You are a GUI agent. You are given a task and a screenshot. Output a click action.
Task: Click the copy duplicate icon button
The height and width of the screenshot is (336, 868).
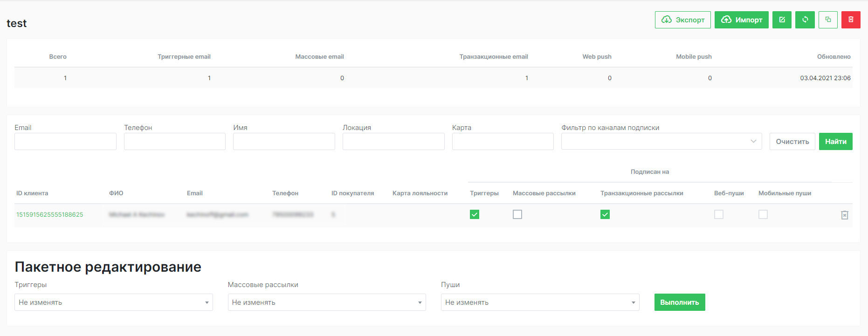[828, 20]
